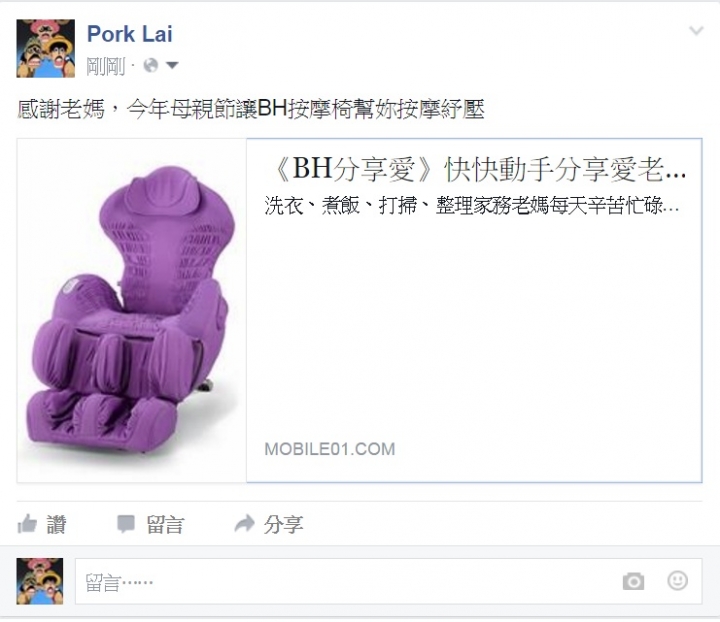Open the emoji smiley picker
Image resolution: width=720 pixels, height=622 pixels.
coord(677,581)
